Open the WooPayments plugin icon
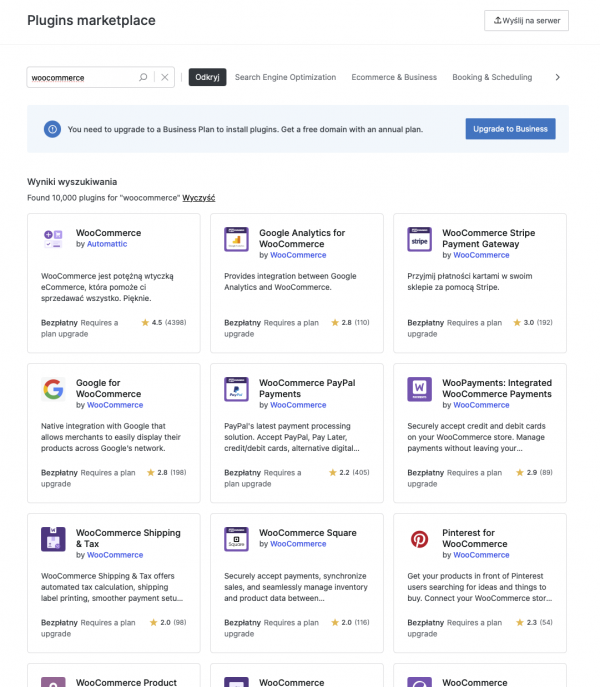This screenshot has height=687, width=600. click(419, 389)
